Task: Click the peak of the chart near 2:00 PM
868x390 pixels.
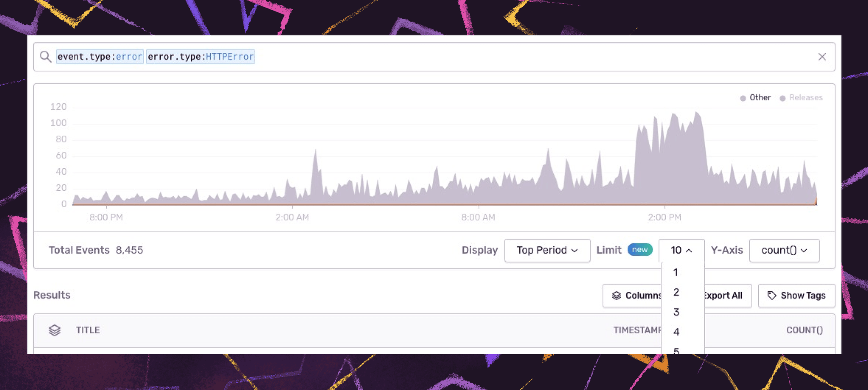Action: coord(696,113)
